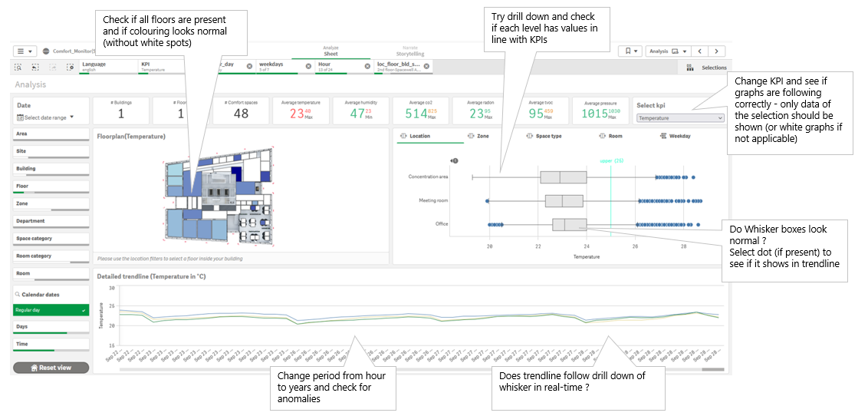This screenshot has height=416, width=868.
Task: Open the KPI selection chip
Action: (160, 67)
